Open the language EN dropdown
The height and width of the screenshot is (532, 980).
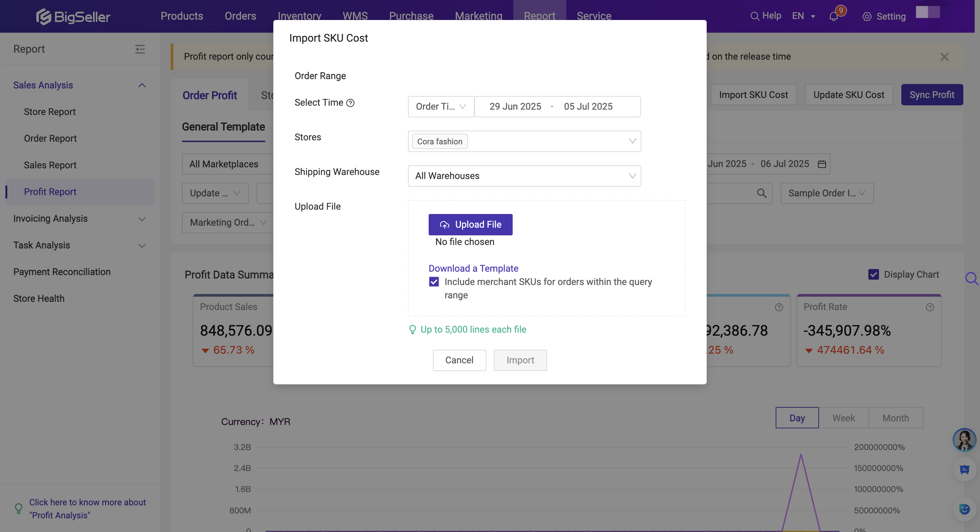pos(803,16)
